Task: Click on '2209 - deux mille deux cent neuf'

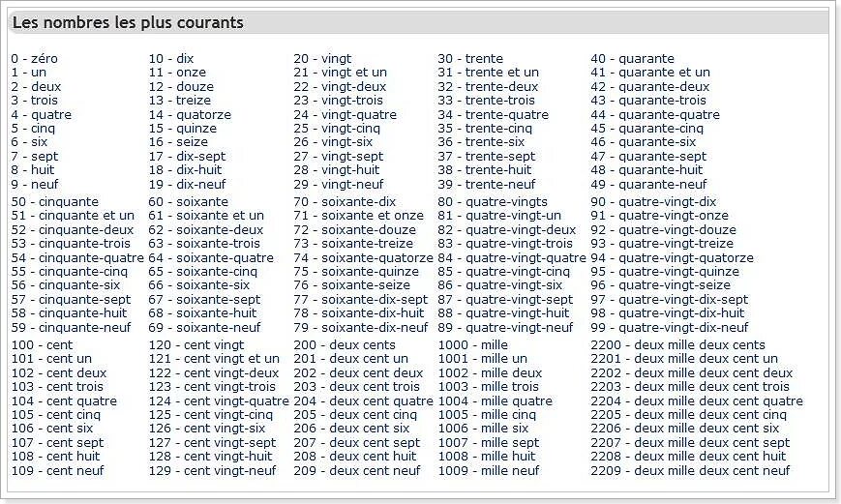Action: [x=690, y=470]
